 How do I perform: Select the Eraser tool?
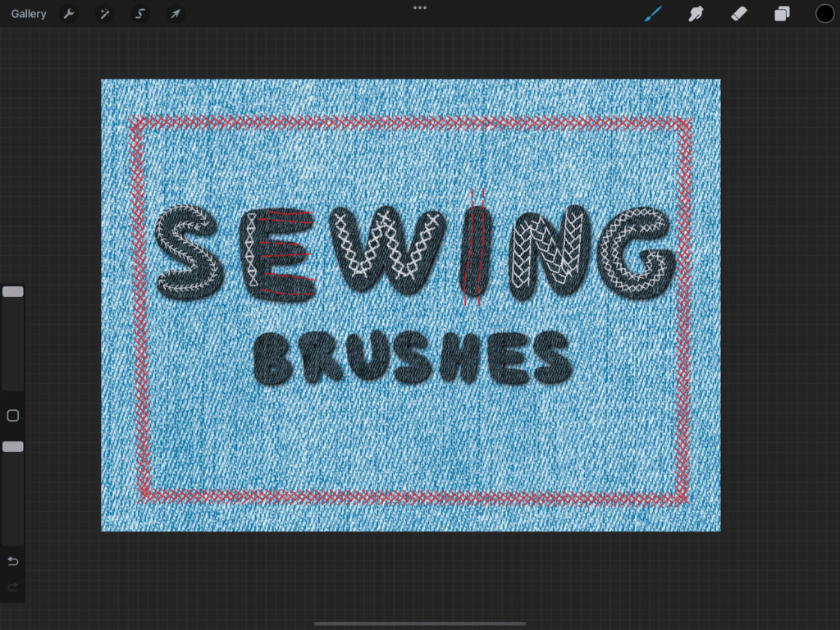(739, 14)
